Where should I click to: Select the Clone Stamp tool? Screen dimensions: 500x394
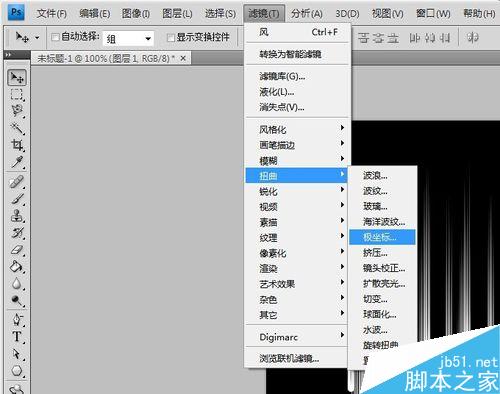(17, 216)
